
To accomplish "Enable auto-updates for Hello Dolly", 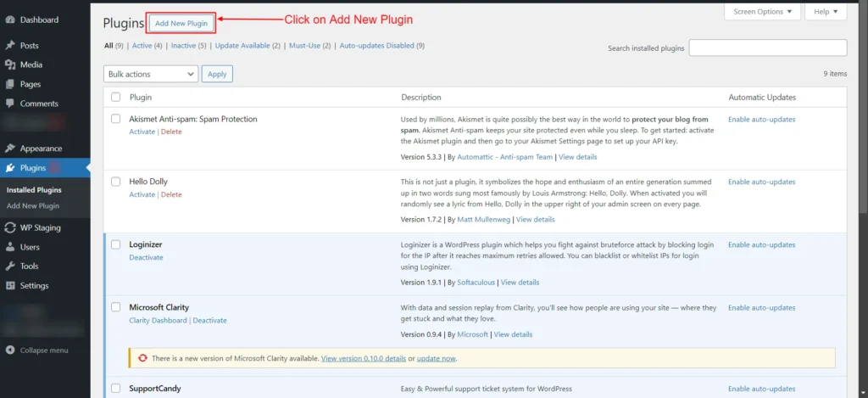I will coord(762,182).
